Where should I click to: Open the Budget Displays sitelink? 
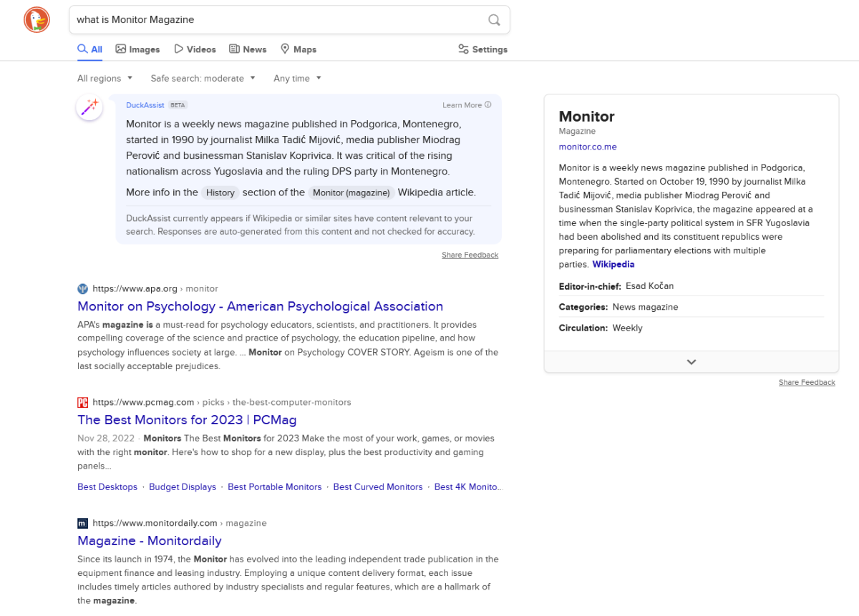click(183, 487)
